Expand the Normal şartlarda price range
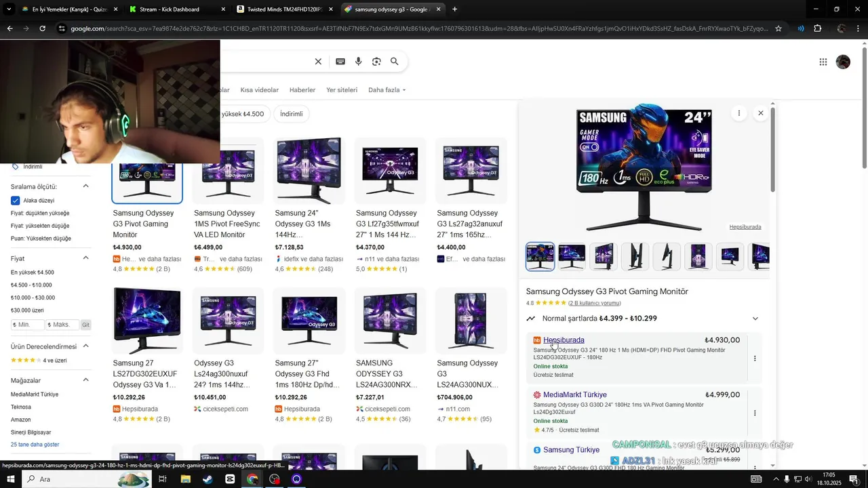868x488 pixels. click(x=755, y=319)
